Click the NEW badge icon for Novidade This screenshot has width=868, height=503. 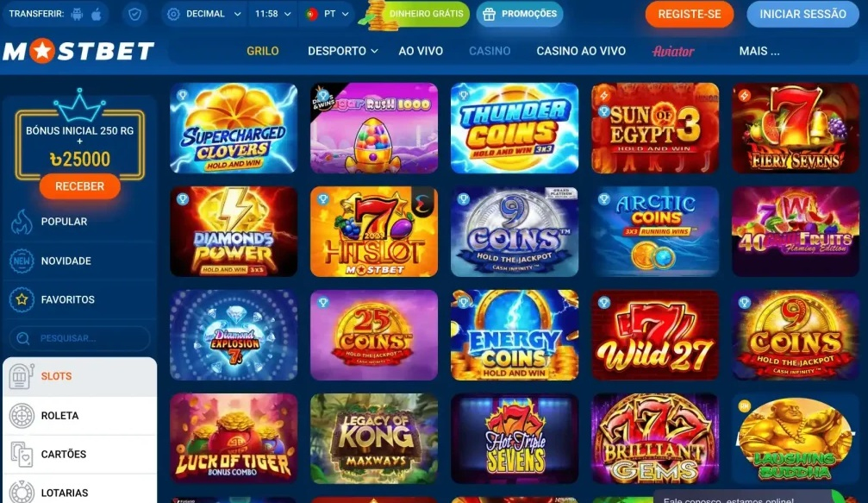[x=22, y=261]
